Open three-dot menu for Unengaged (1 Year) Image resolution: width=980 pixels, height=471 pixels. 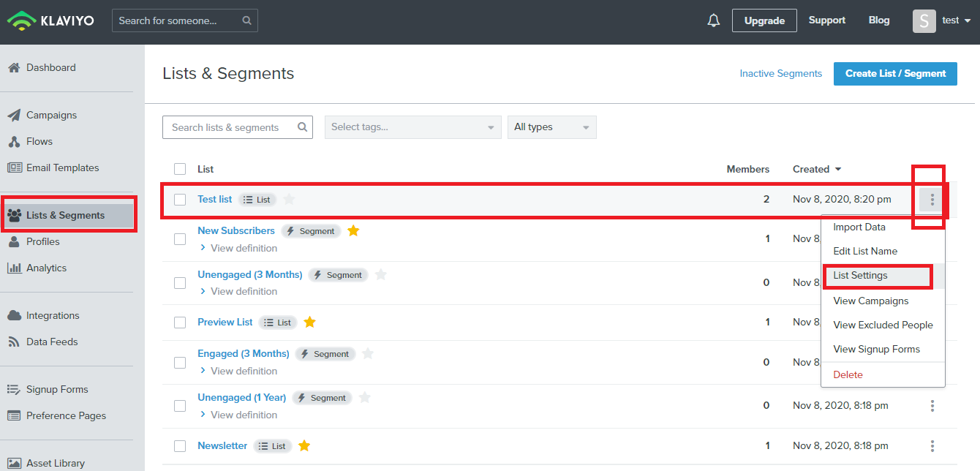click(x=932, y=405)
